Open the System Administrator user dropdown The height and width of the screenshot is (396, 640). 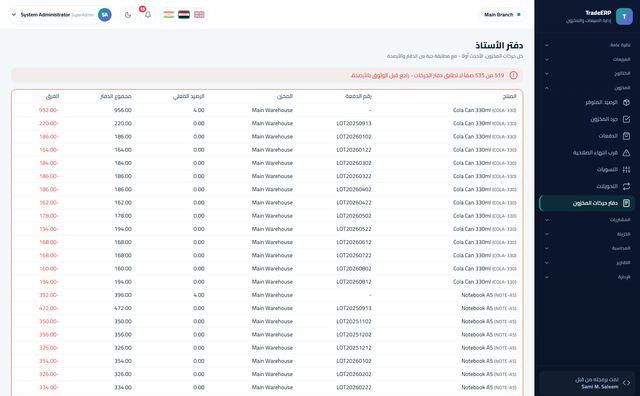[x=60, y=15]
